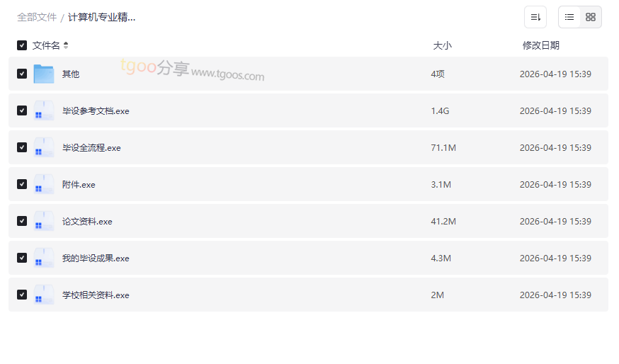The height and width of the screenshot is (364, 619).
Task: Click the 毕设参考文档.exe file icon
Action: coord(44,110)
